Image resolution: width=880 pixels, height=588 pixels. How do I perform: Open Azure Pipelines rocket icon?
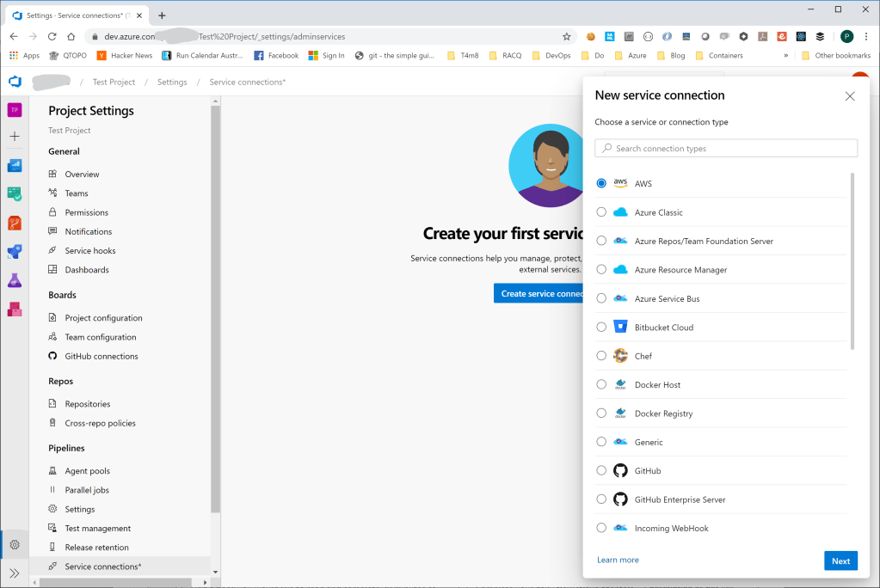tap(14, 251)
